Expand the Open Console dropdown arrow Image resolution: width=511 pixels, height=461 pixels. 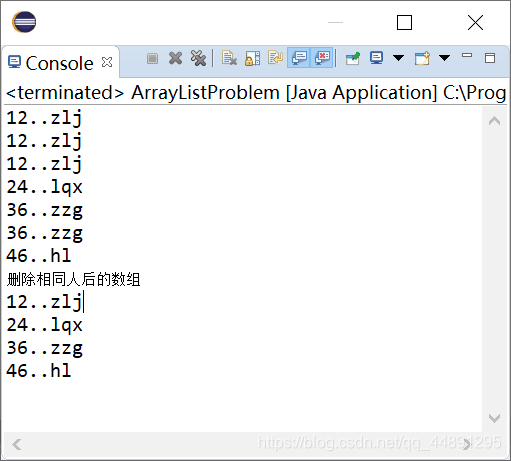[x=444, y=58]
